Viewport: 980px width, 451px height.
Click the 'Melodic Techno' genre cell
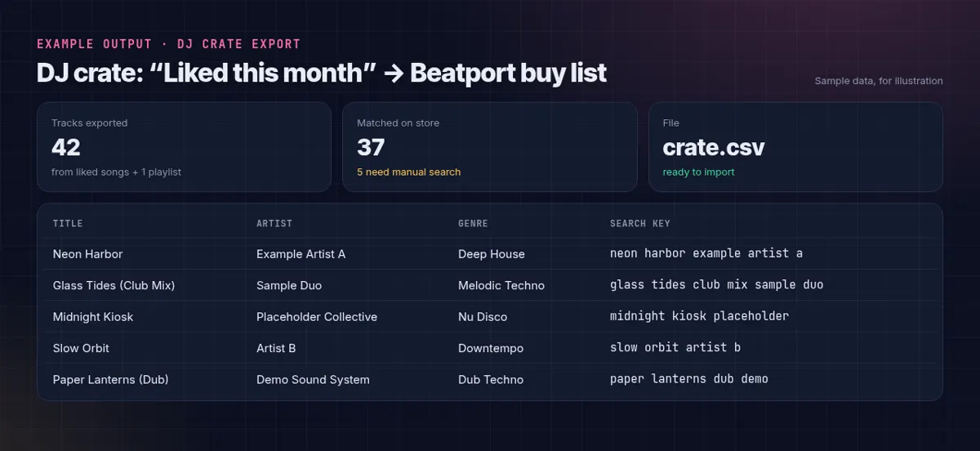pyautogui.click(x=501, y=285)
